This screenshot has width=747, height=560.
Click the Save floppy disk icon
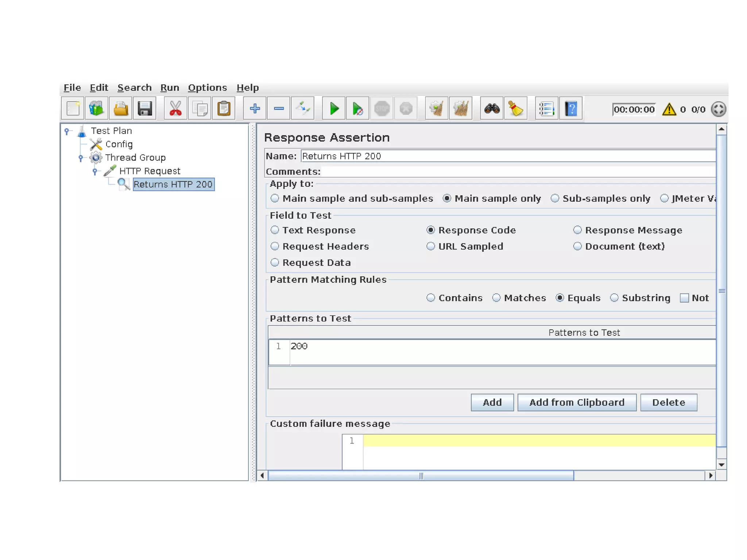click(145, 109)
